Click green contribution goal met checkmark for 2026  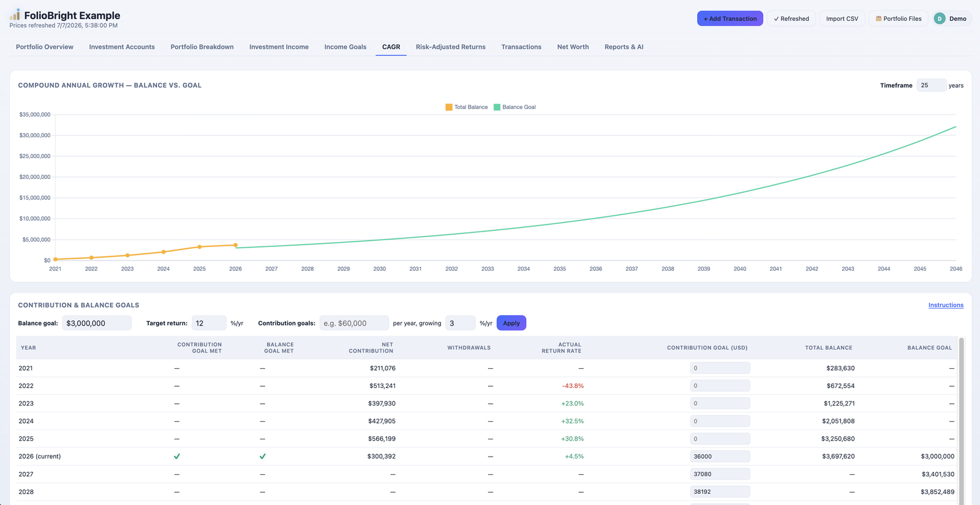177,457
